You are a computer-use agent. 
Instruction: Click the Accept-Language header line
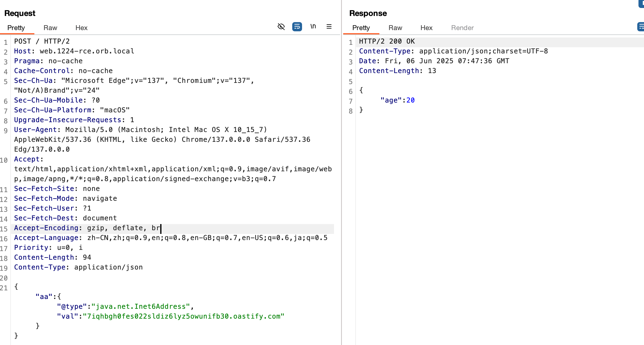171,238
